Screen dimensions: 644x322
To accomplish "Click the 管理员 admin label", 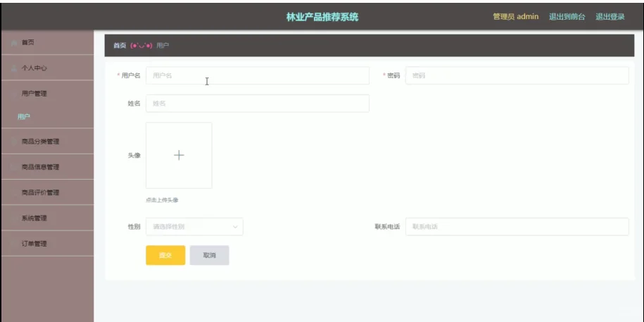I will coord(516,17).
